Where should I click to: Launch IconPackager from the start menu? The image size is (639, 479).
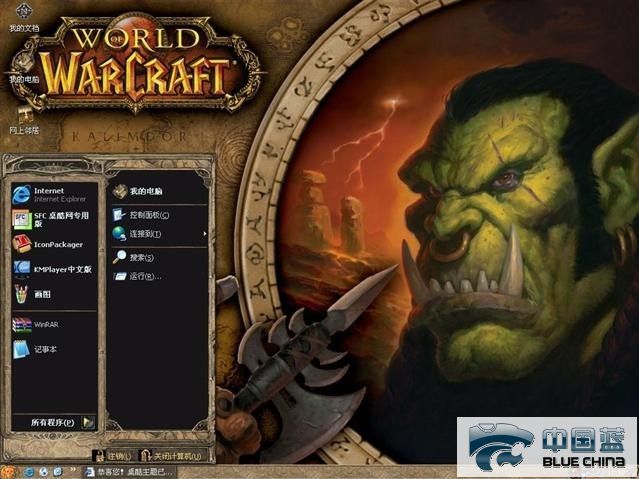pyautogui.click(x=54, y=244)
